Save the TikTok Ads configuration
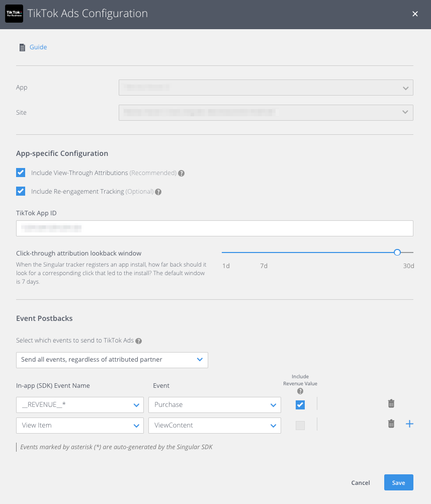 coord(398,482)
